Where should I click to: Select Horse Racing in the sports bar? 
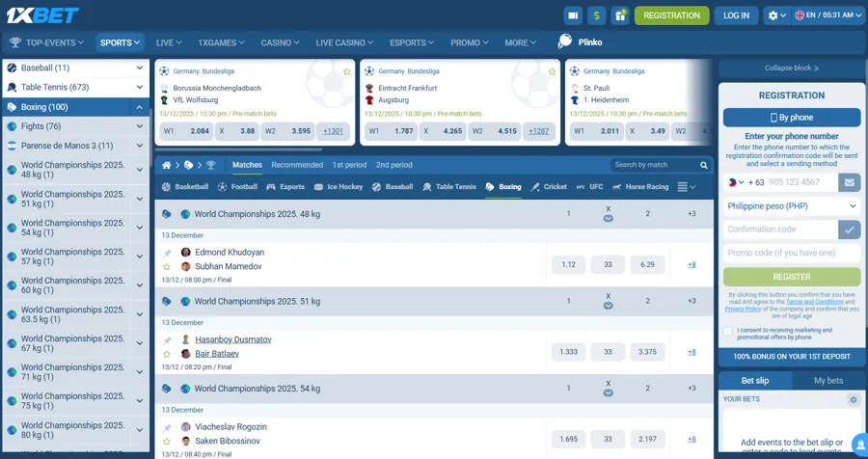point(640,187)
